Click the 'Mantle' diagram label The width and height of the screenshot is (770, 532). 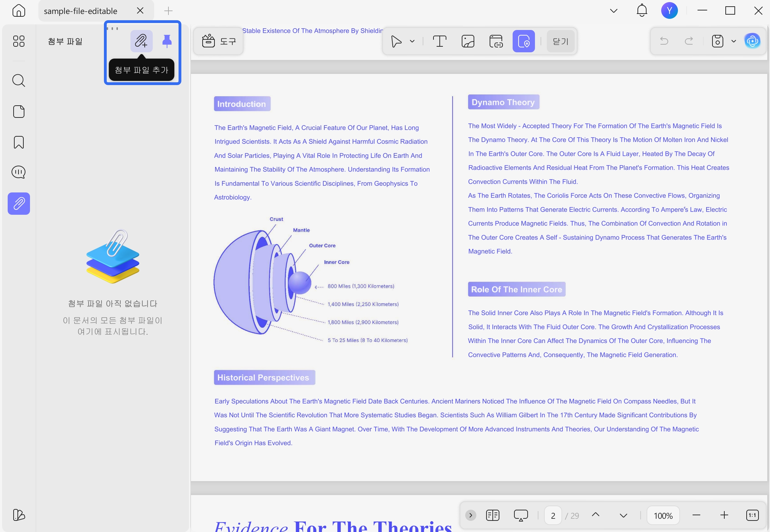pos(301,230)
